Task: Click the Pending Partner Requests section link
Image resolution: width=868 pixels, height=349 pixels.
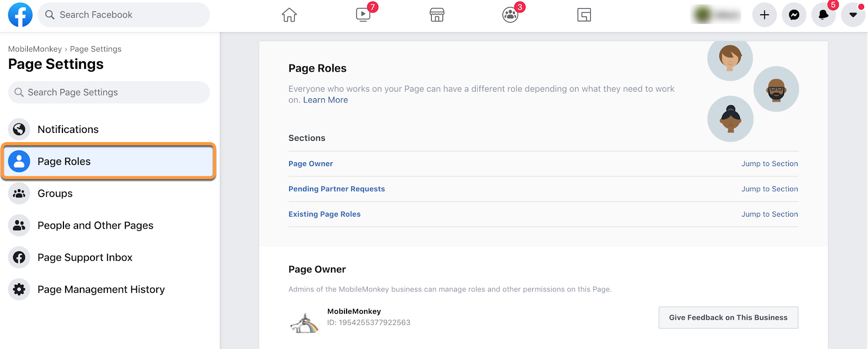Action: [337, 189]
